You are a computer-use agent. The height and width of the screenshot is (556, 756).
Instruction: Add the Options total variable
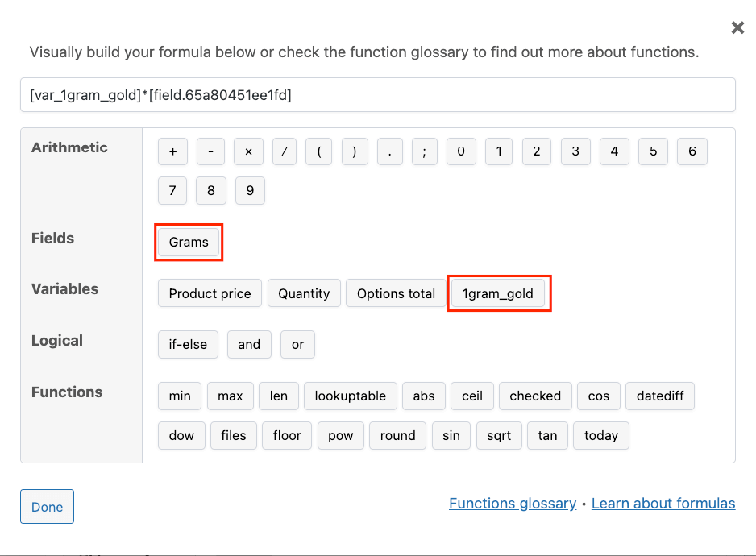[x=396, y=294]
